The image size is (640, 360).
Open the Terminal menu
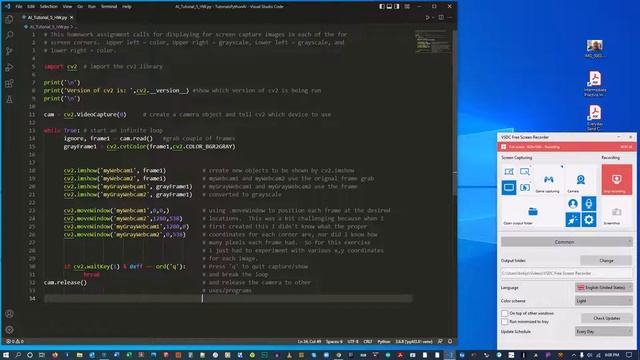click(109, 7)
